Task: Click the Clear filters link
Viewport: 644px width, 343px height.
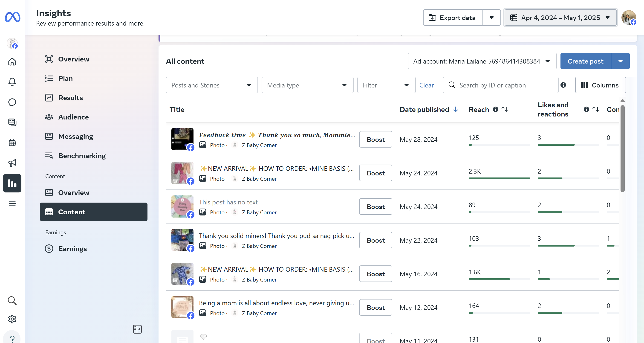Action: click(x=426, y=85)
